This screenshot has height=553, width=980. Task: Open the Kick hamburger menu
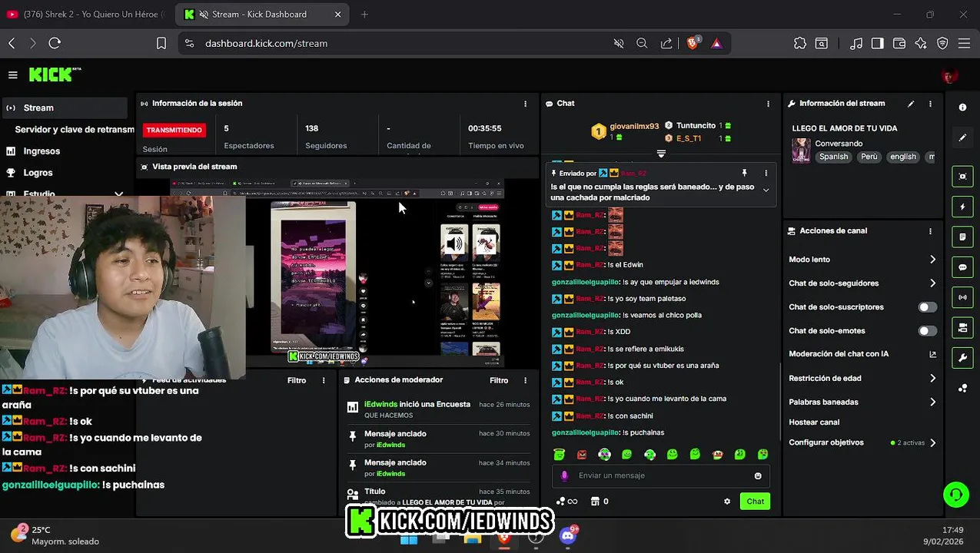pos(12,75)
